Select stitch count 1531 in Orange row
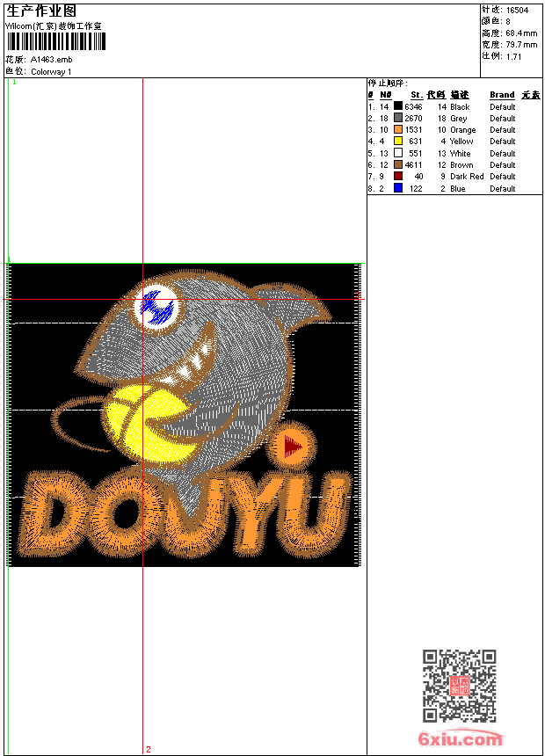Image resolution: width=545 pixels, height=756 pixels. pyautogui.click(x=413, y=130)
